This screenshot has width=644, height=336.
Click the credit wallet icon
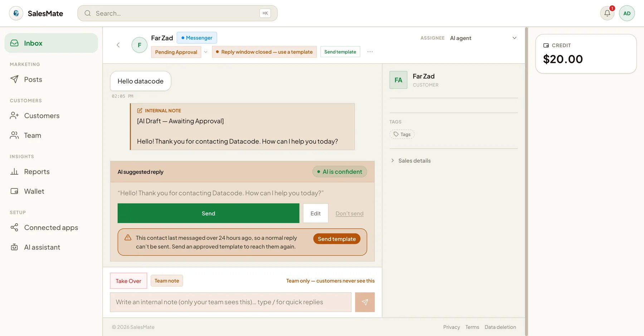[546, 45]
